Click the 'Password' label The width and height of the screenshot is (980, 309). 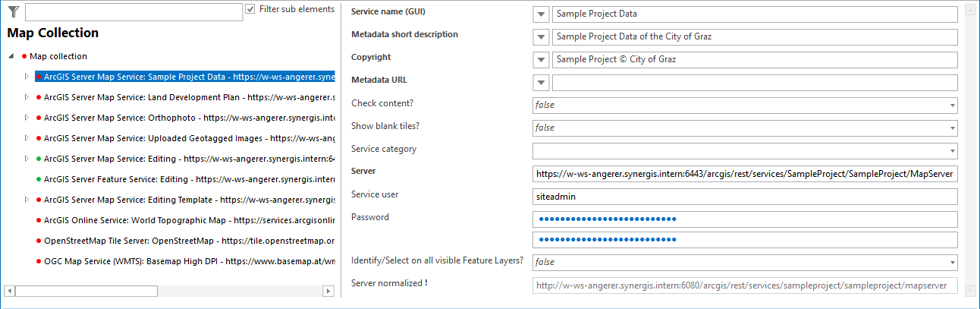[370, 217]
